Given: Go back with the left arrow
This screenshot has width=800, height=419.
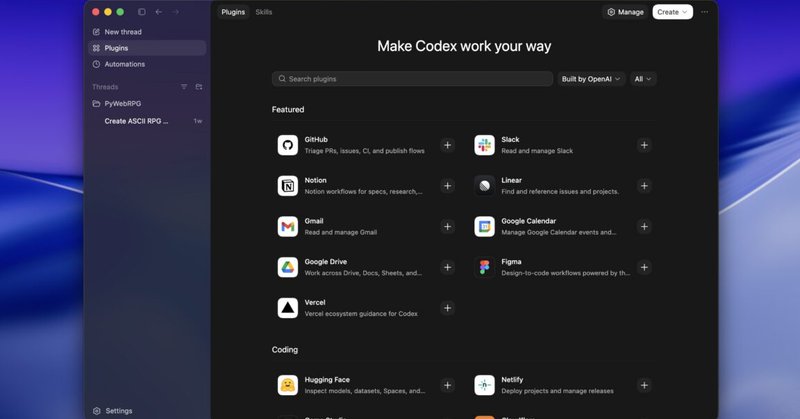Looking at the screenshot, I should pyautogui.click(x=159, y=12).
